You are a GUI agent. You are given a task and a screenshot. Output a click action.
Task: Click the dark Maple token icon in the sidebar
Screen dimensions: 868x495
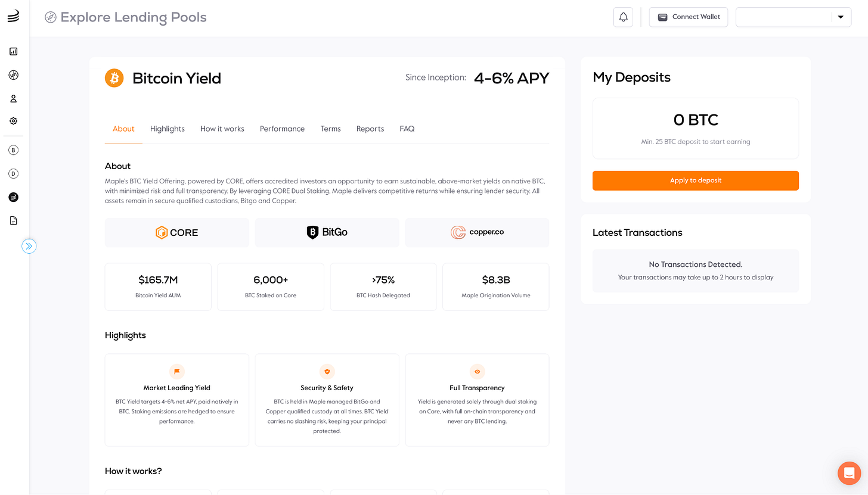13,197
